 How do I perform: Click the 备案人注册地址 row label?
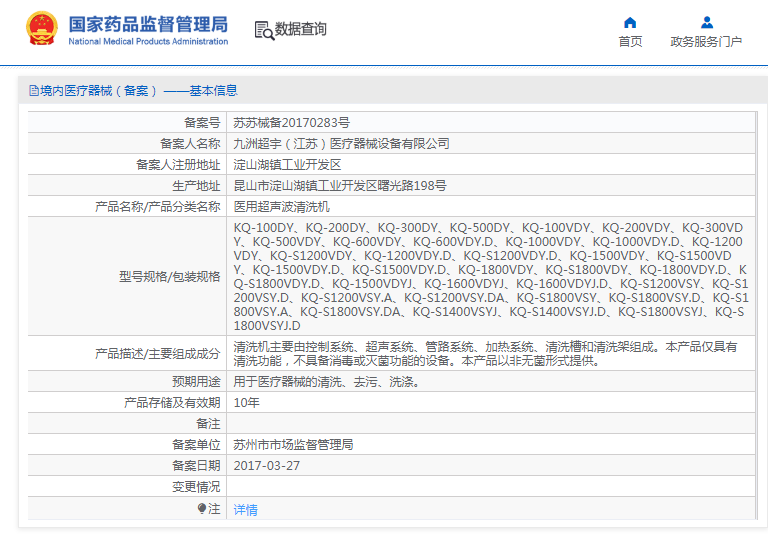coord(178,165)
